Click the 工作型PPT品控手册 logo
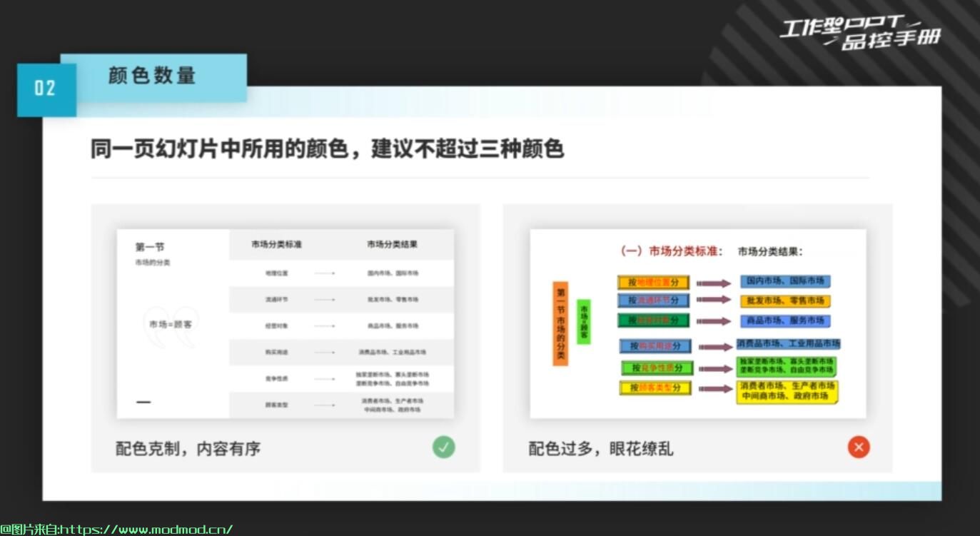Screen dimensions: 980x536 [x=860, y=34]
